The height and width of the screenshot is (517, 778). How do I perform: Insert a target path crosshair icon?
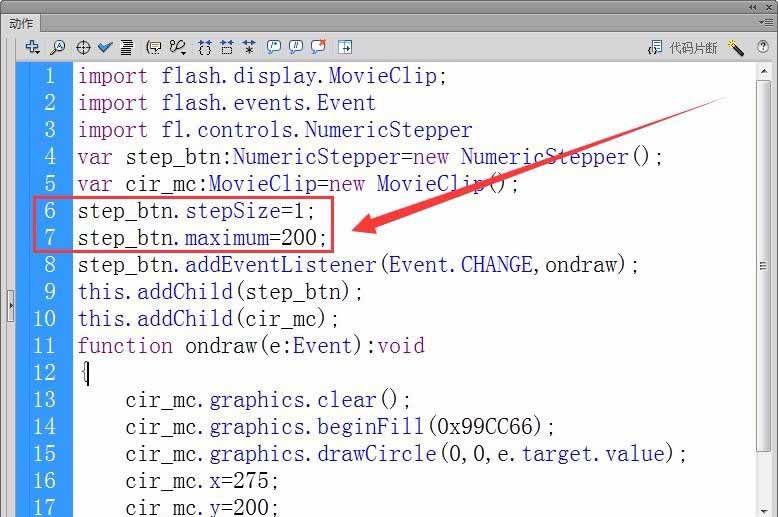click(x=83, y=48)
